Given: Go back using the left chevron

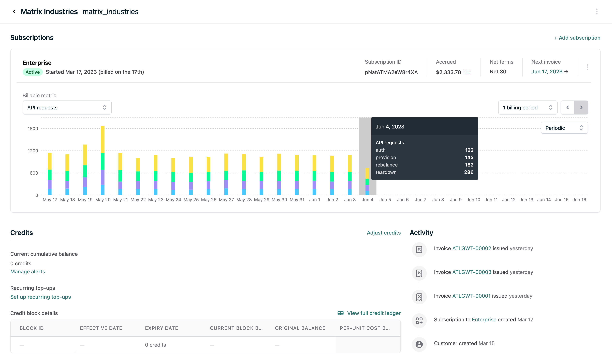Looking at the screenshot, I should point(14,11).
